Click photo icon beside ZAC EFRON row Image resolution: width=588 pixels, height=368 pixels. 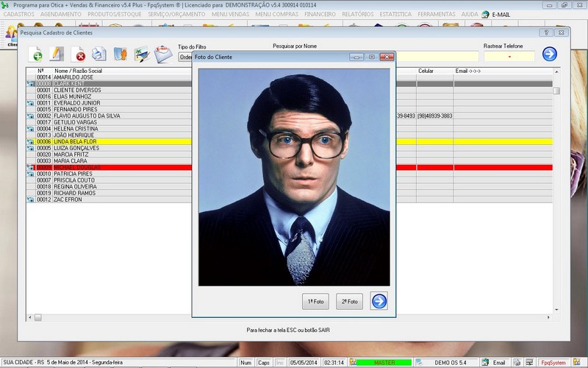tap(30, 199)
